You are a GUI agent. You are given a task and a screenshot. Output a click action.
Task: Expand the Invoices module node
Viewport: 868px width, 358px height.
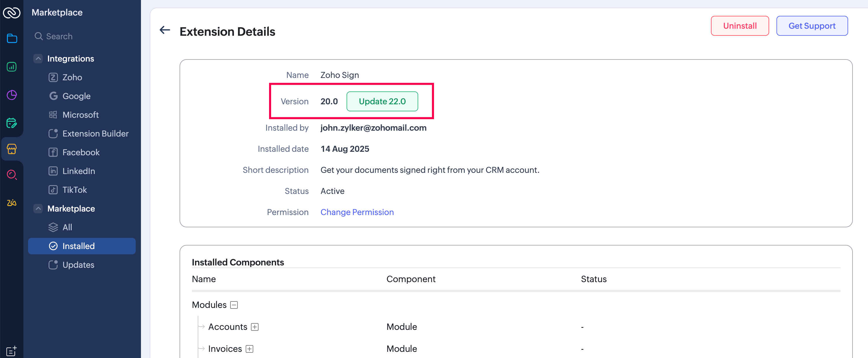click(x=249, y=349)
